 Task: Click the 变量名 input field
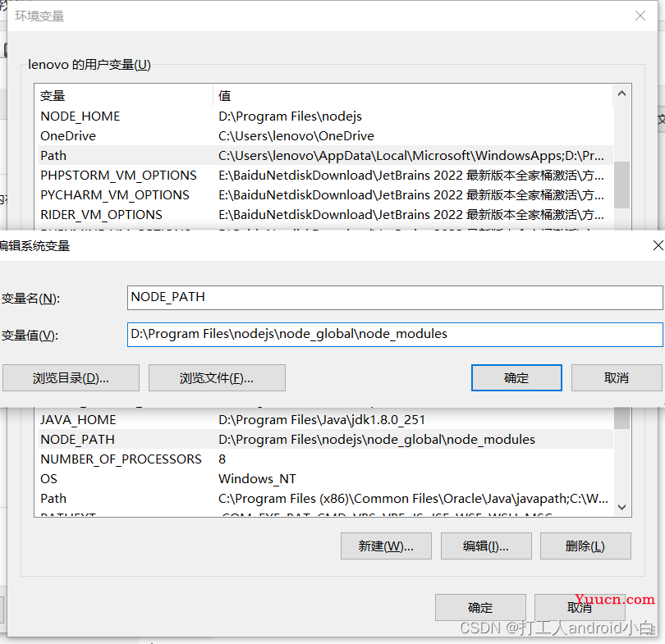pyautogui.click(x=395, y=298)
